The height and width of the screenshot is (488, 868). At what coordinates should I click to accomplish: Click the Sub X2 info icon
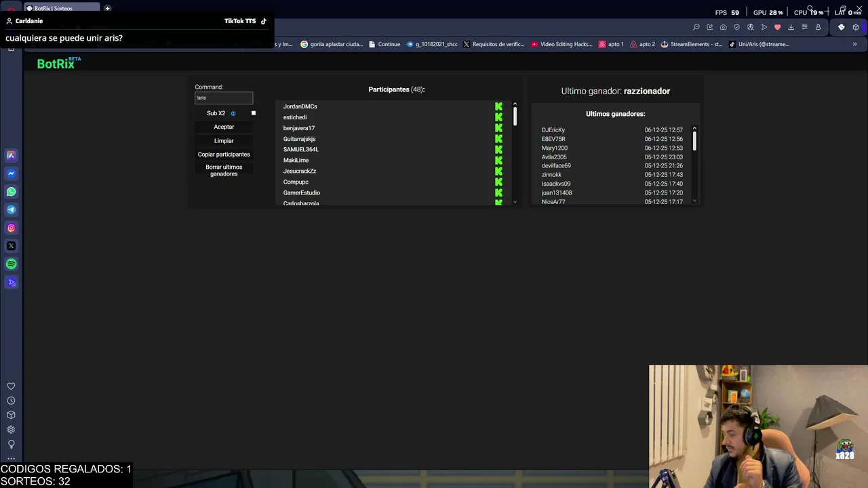pos(233,113)
